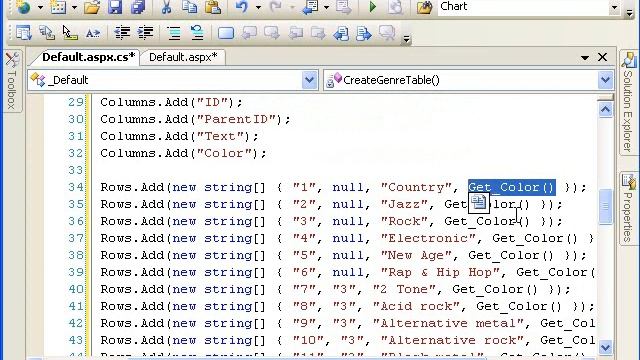Click the previous bookmark in document icon
640x360 pixels.
(x=341, y=33)
